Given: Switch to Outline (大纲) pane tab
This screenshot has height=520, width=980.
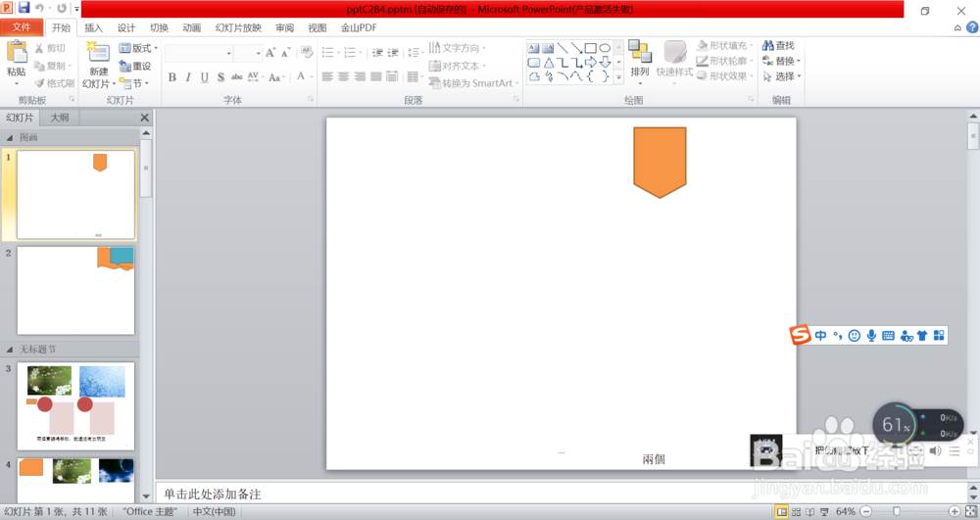Looking at the screenshot, I should tap(60, 118).
